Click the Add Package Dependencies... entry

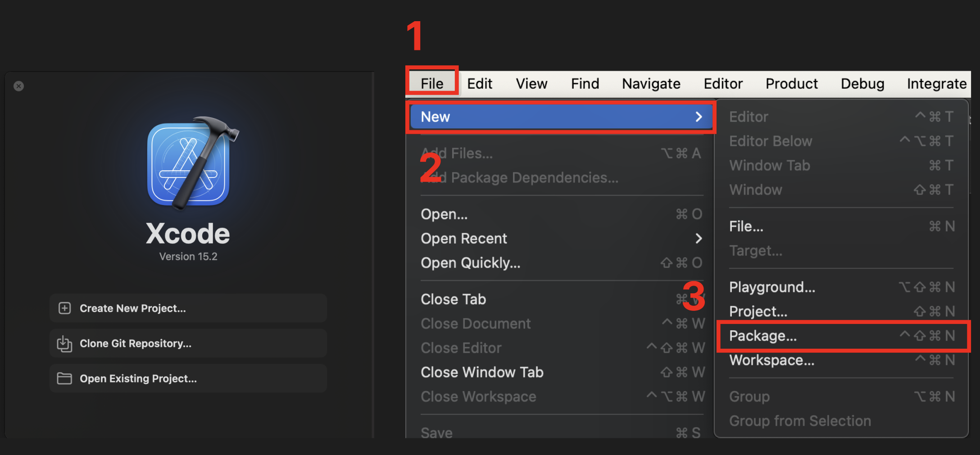561,177
